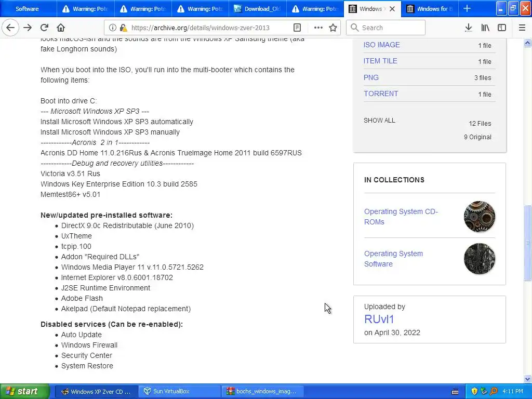The height and width of the screenshot is (399, 532).
Task: Click the yellow security shield tray icon
Action: pyautogui.click(x=474, y=392)
